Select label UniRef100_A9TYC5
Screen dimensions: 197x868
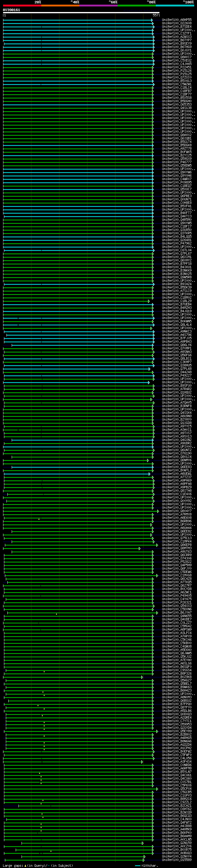[x=177, y=426]
